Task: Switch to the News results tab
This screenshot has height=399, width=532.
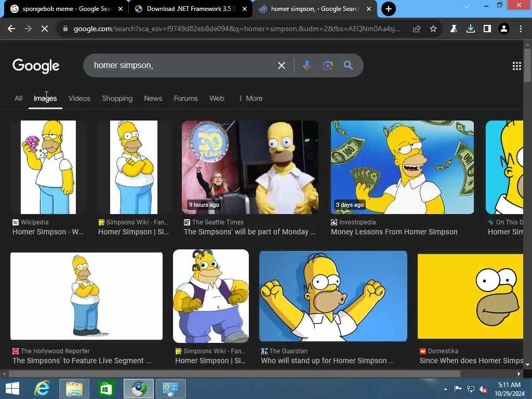Action: click(x=153, y=98)
